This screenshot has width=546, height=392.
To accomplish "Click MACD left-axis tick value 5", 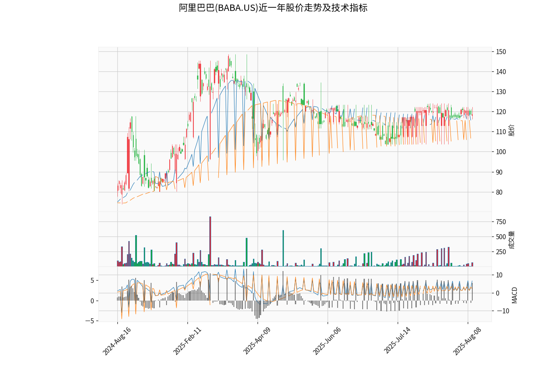I will pyautogui.click(x=91, y=281).
